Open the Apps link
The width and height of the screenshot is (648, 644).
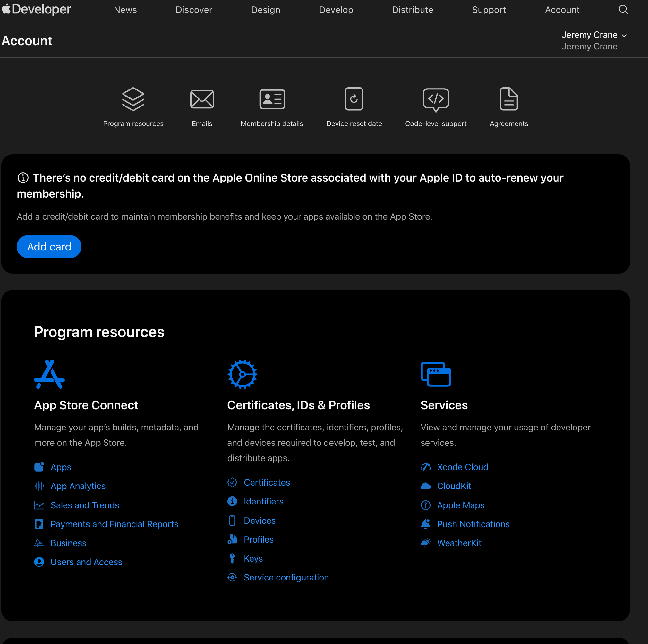pyautogui.click(x=61, y=467)
